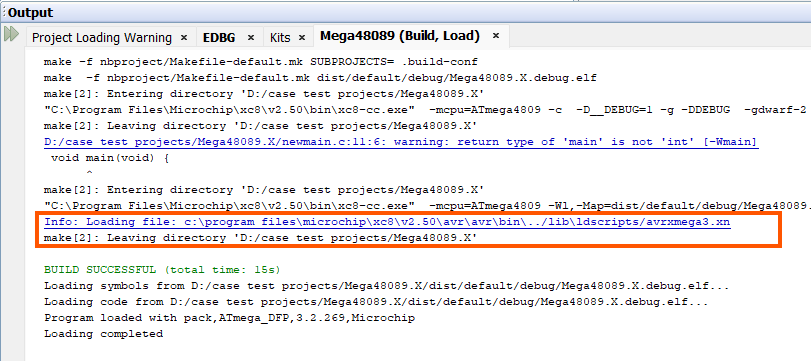
Task: Click the 'Program loaded with pack' line
Action: click(229, 318)
